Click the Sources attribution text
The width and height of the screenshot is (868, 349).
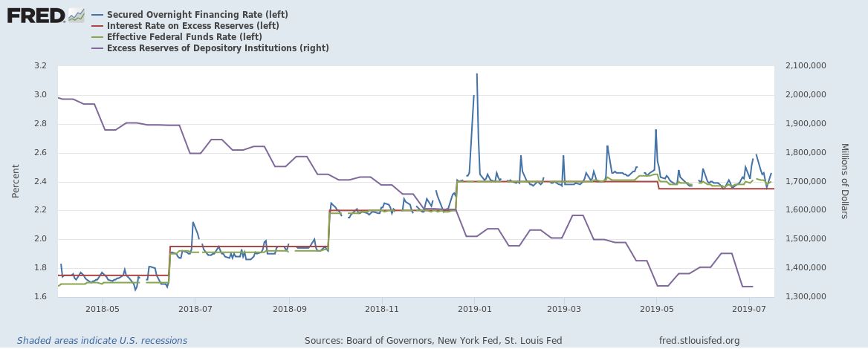pos(433,341)
